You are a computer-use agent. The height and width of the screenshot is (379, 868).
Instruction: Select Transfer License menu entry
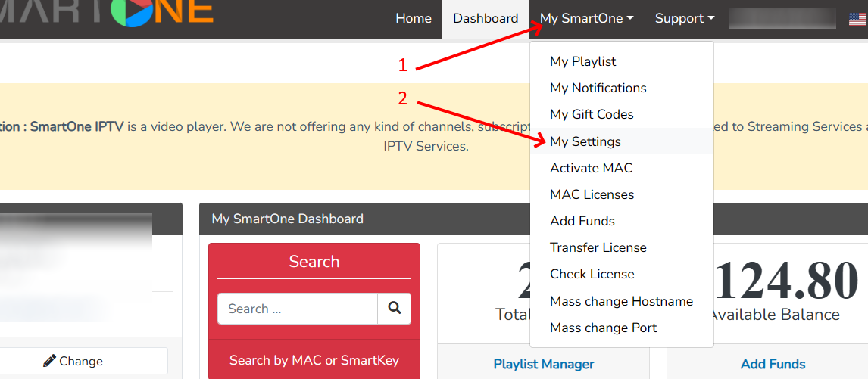pyautogui.click(x=622, y=248)
